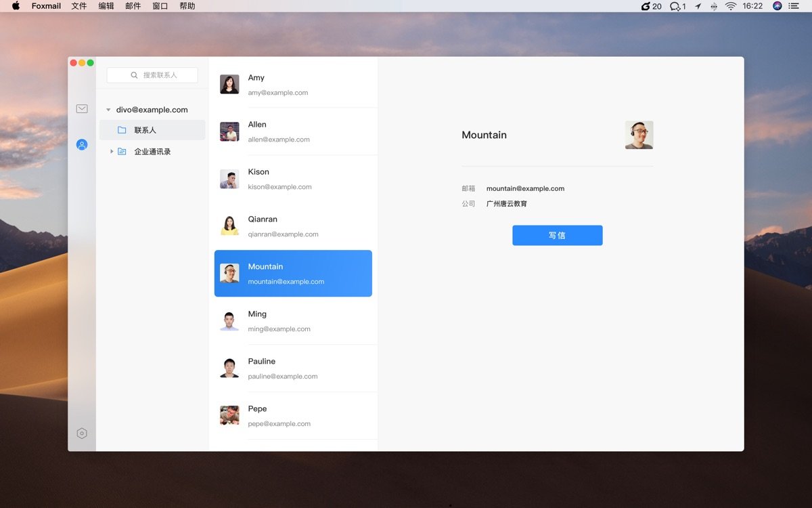812x508 pixels.
Task: Open the 文件 menu
Action: [x=79, y=6]
